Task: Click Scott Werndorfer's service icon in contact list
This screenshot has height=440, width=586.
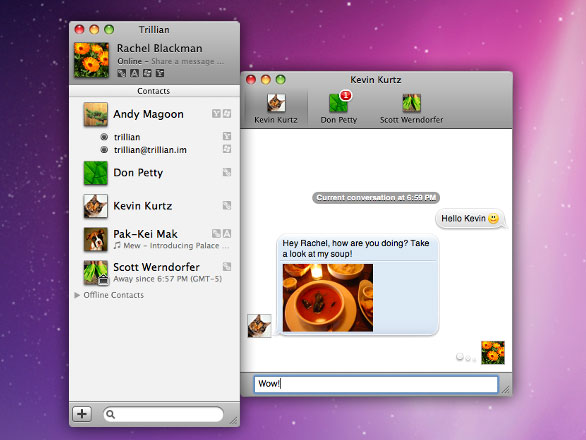Action: coord(227,267)
